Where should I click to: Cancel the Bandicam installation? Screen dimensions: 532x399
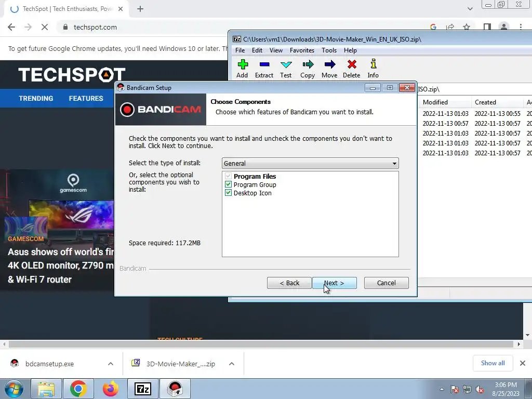pyautogui.click(x=386, y=283)
